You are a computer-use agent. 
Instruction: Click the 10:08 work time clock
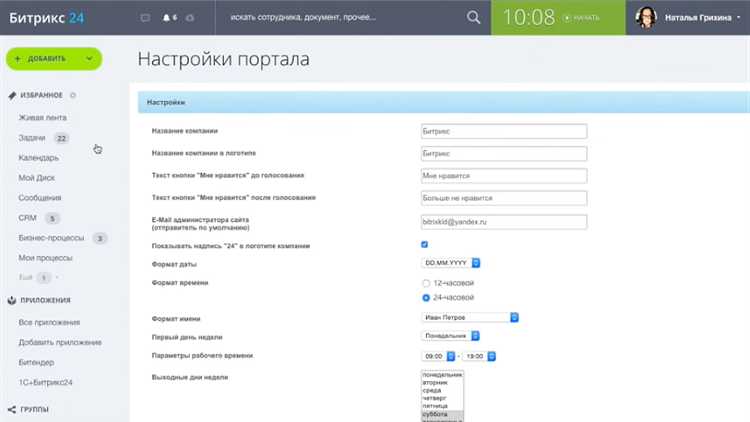click(529, 18)
